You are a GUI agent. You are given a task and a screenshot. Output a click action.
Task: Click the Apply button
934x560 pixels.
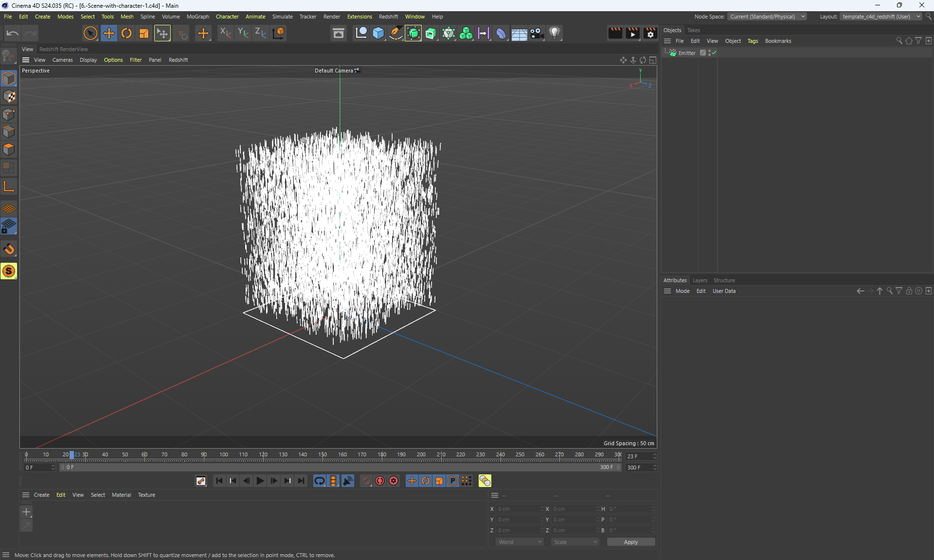[x=630, y=542]
